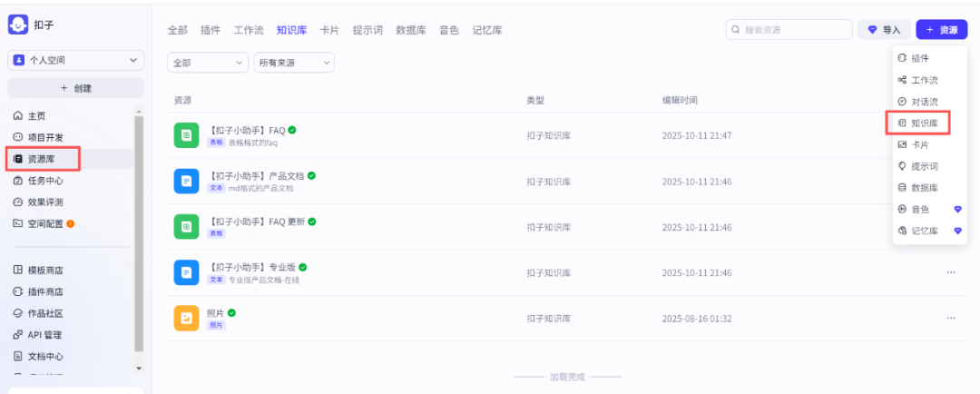Choose 知识库 in the resource menu
Image resolution: width=980 pixels, height=394 pixels.
[x=930, y=123]
